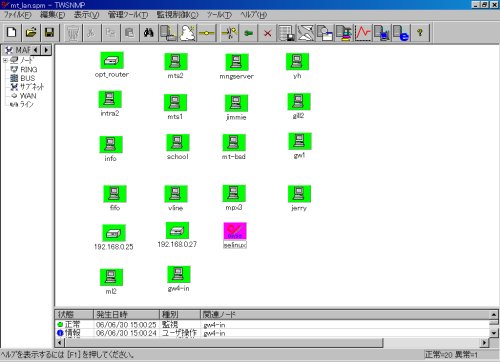Open the ファイル(F) menu

point(17,15)
